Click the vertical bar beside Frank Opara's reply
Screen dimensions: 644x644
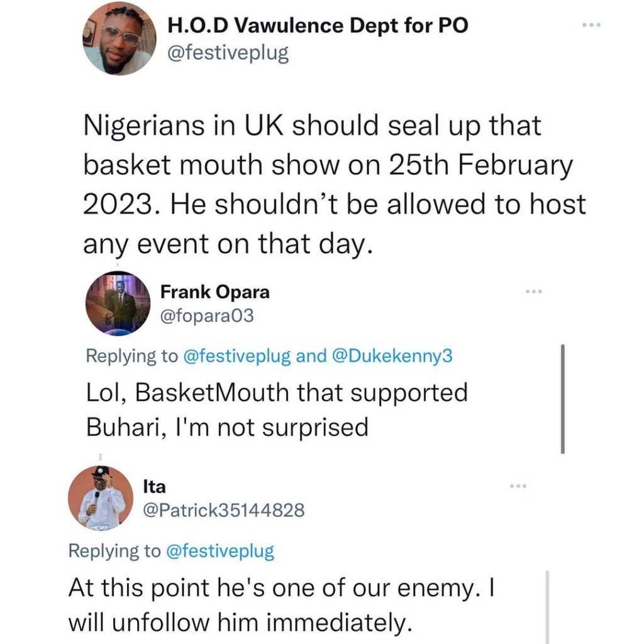click(562, 398)
